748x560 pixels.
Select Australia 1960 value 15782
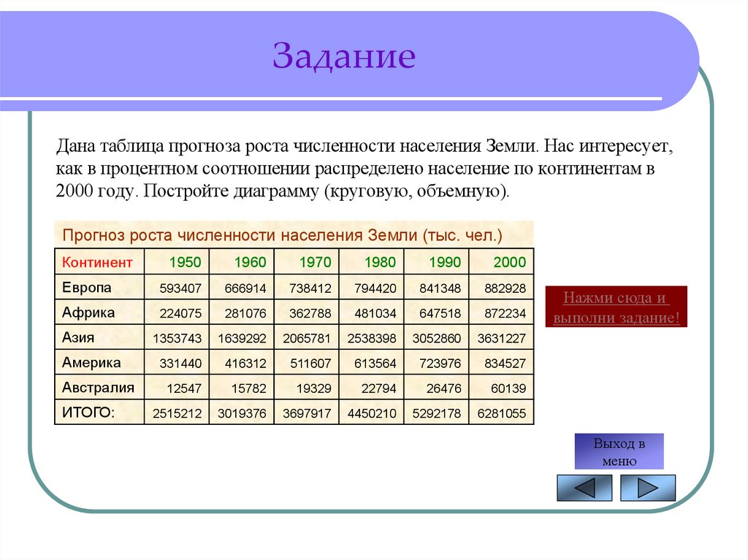[x=241, y=388]
